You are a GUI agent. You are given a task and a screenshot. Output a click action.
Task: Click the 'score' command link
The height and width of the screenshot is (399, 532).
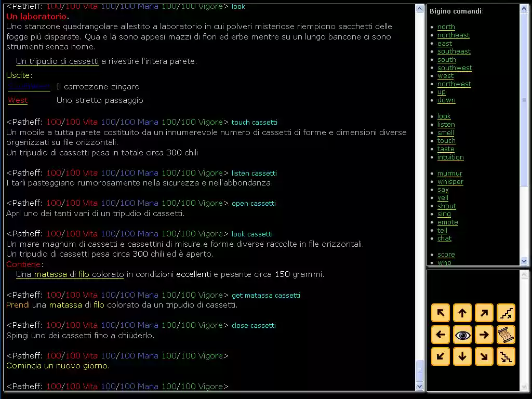(x=446, y=255)
